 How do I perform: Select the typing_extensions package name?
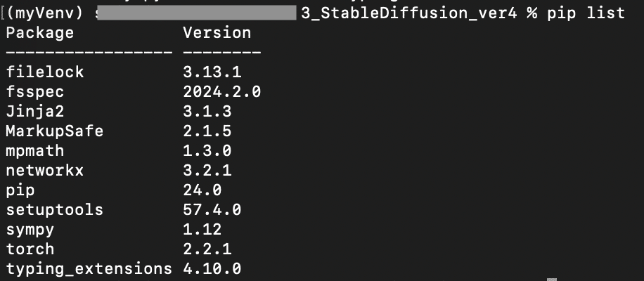(x=89, y=268)
